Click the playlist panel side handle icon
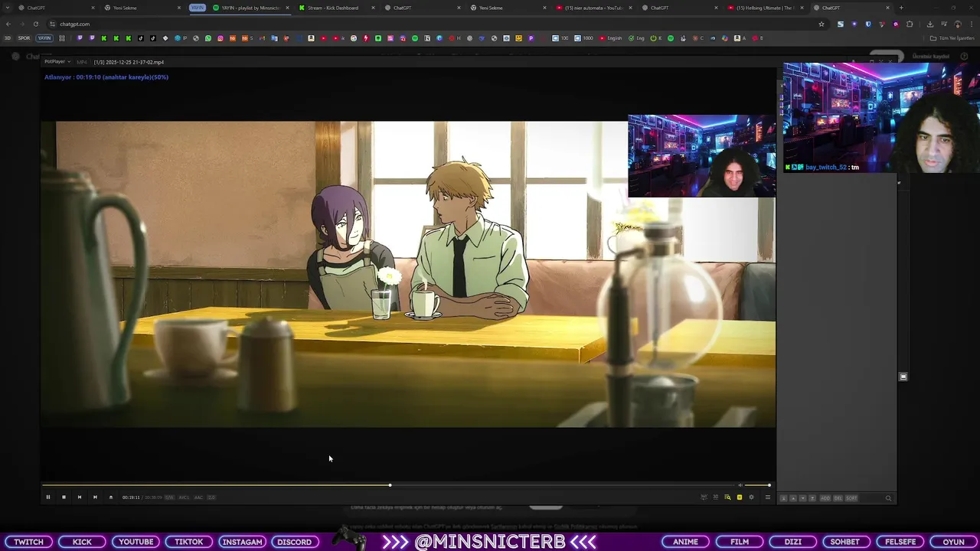The width and height of the screenshot is (980, 551). pyautogui.click(x=903, y=377)
